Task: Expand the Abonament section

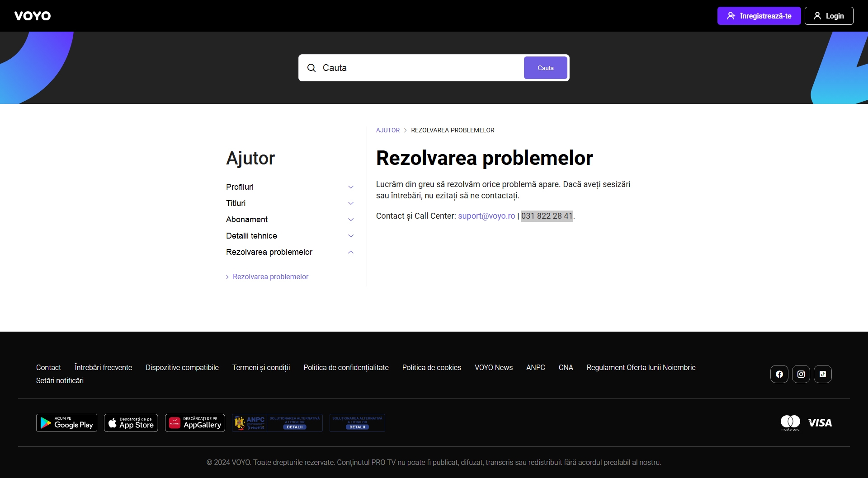Action: pyautogui.click(x=350, y=220)
